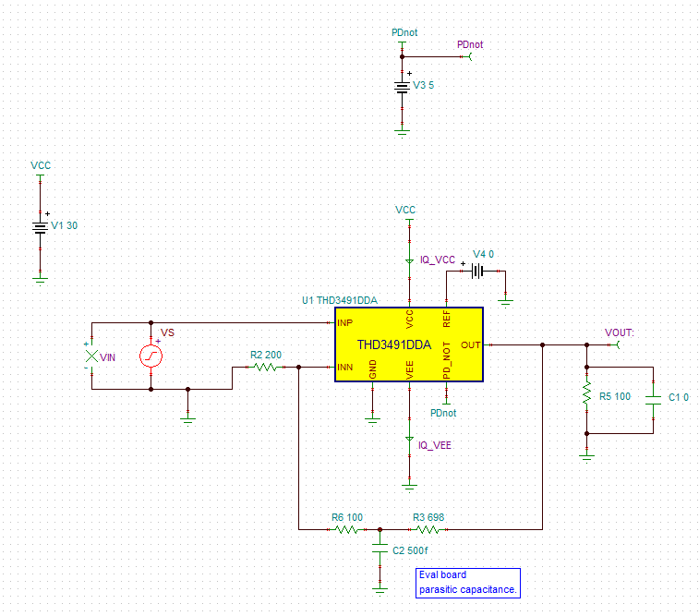Select the ground symbol under V3

[x=402, y=133]
